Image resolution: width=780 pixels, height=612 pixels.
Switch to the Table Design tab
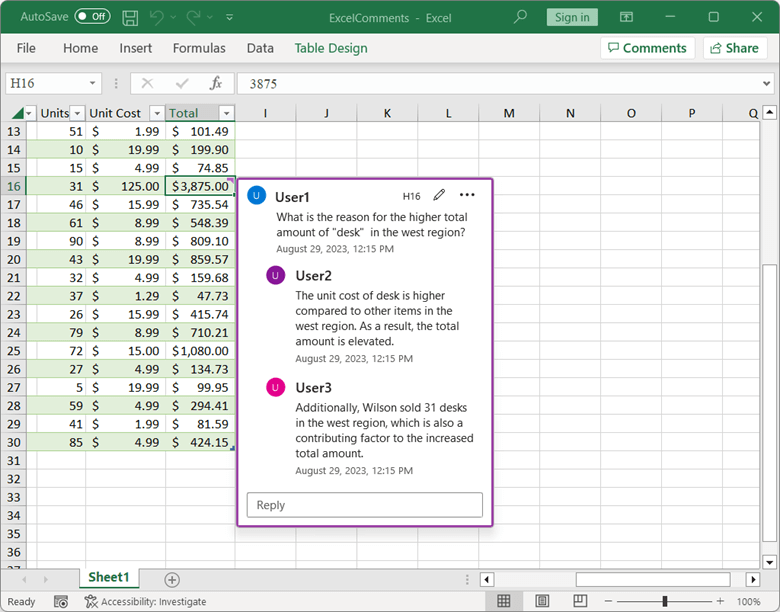point(330,48)
